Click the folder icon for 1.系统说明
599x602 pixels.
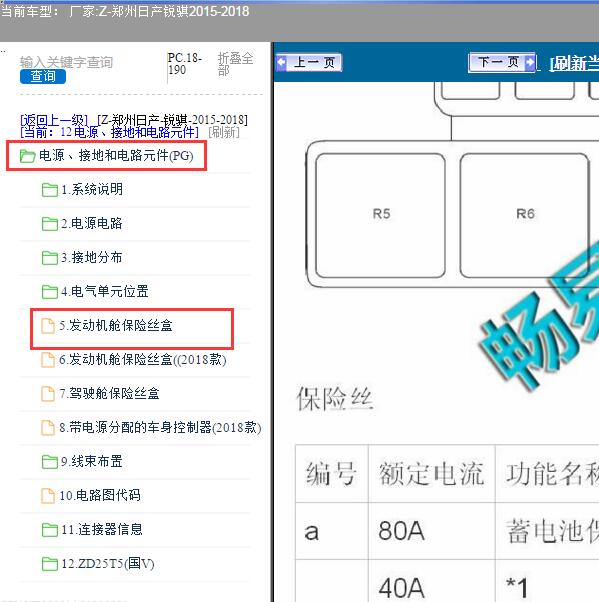[x=50, y=190]
